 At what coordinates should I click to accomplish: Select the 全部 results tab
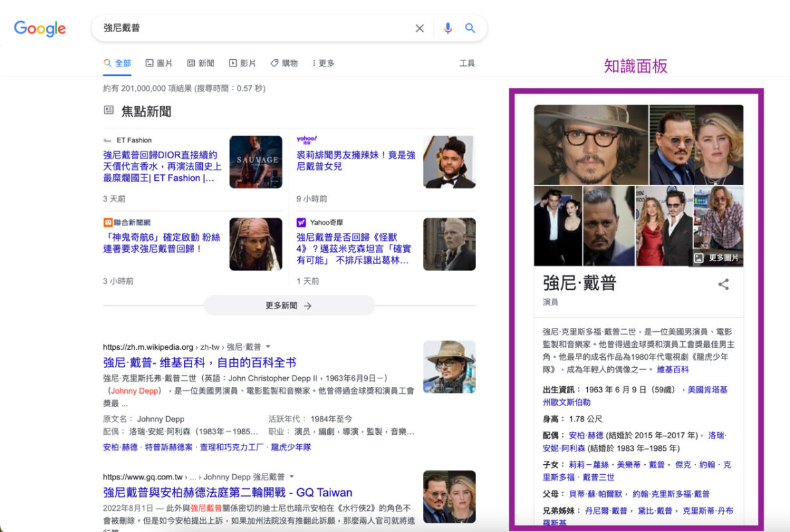(x=117, y=63)
